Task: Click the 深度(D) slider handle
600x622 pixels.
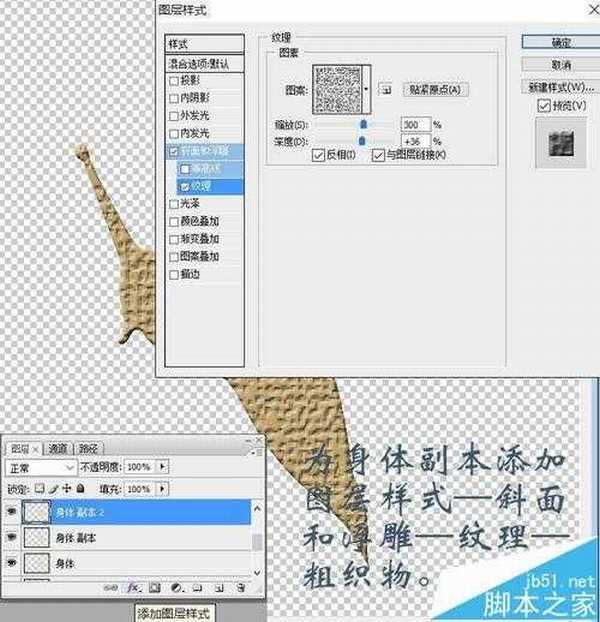Action: point(362,141)
